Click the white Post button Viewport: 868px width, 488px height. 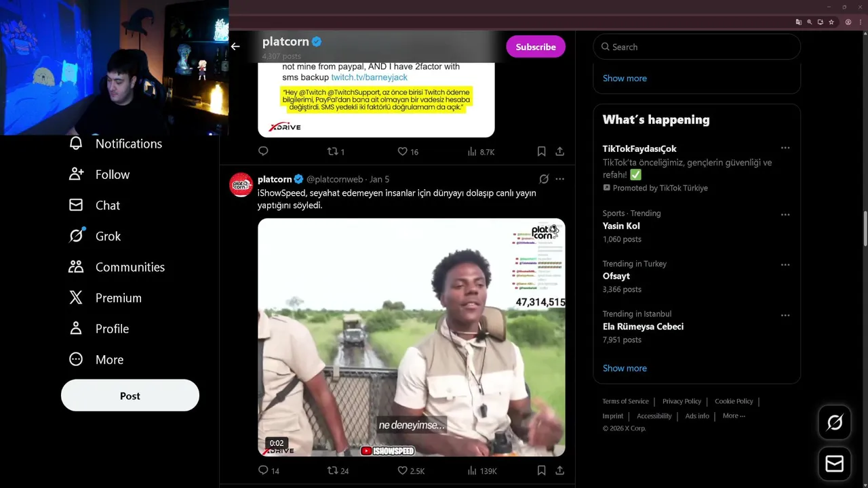(130, 396)
